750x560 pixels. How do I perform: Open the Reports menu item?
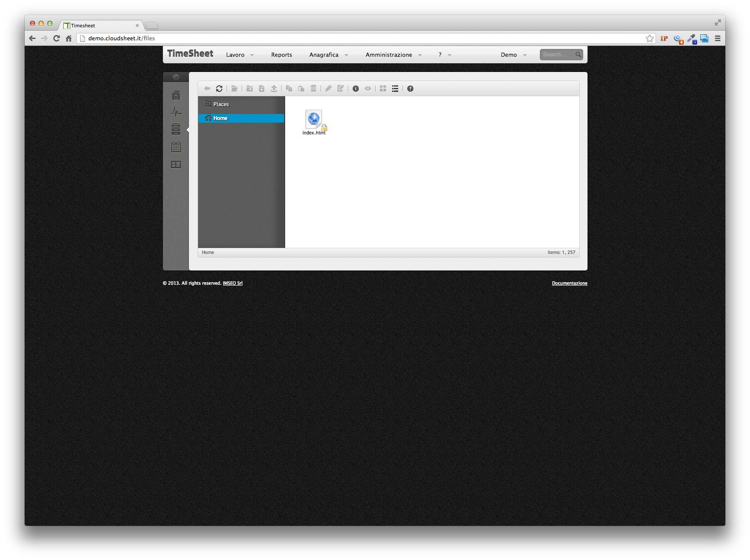pyautogui.click(x=281, y=55)
